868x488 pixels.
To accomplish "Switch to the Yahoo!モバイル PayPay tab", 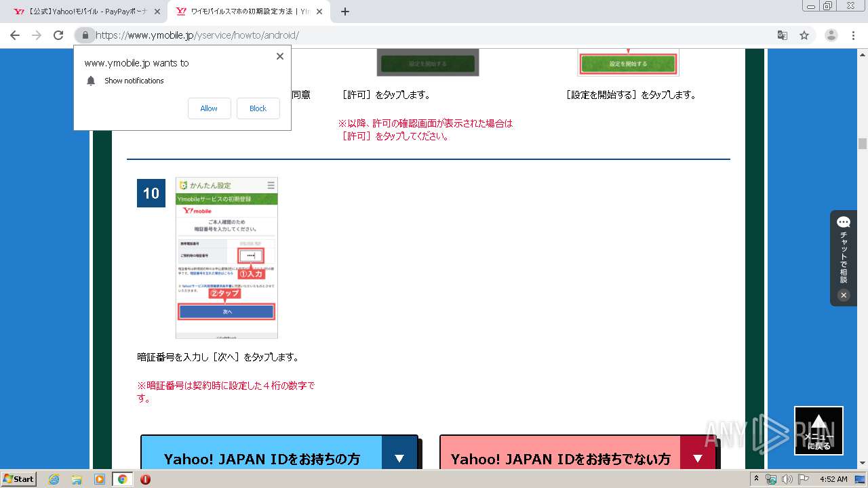I will pos(87,12).
